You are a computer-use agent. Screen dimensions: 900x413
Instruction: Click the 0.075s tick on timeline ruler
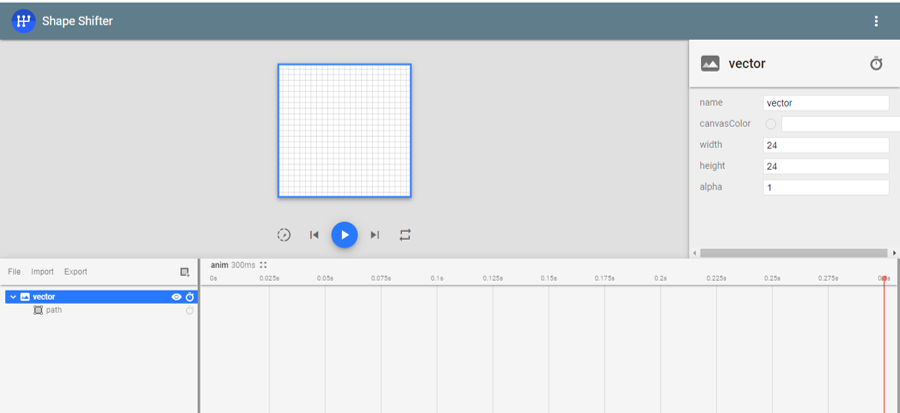click(x=381, y=278)
